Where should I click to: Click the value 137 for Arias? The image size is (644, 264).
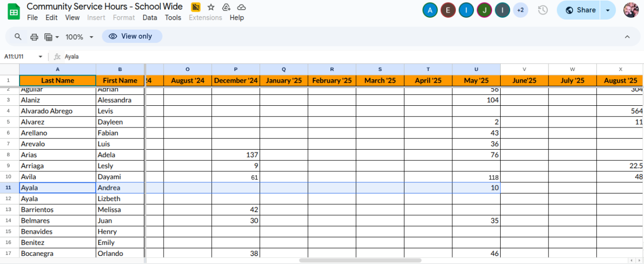tap(235, 155)
